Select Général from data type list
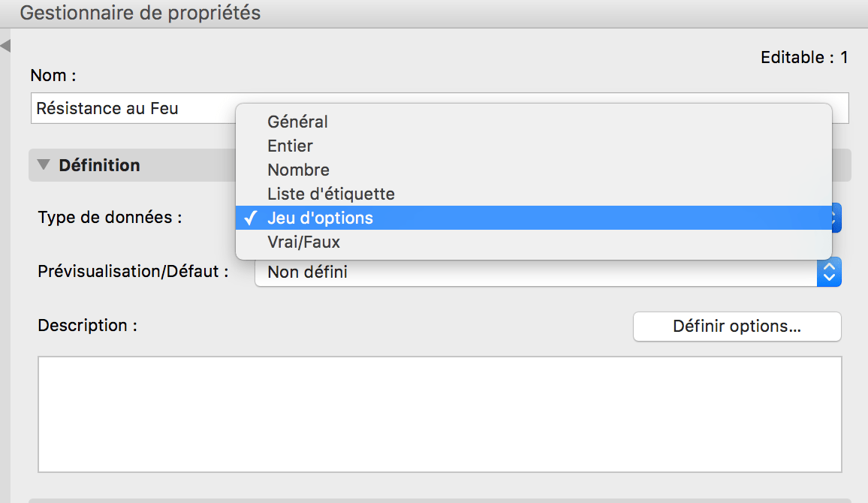This screenshot has height=503, width=868. point(297,122)
